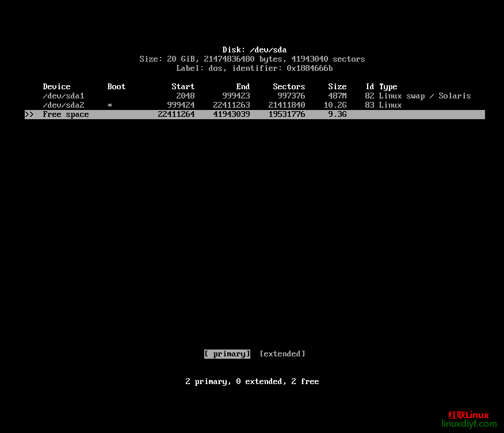504x433 pixels.
Task: Click the Size column header
Action: point(337,87)
